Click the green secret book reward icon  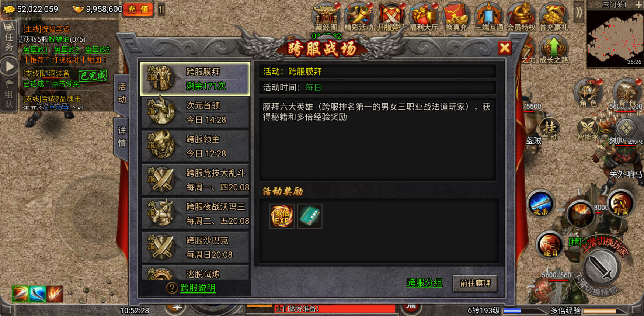pos(310,216)
